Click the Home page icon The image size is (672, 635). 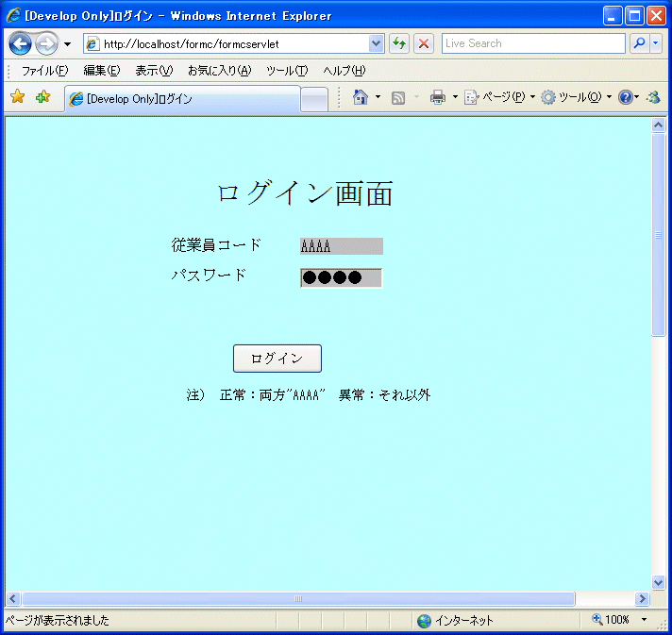point(360,97)
